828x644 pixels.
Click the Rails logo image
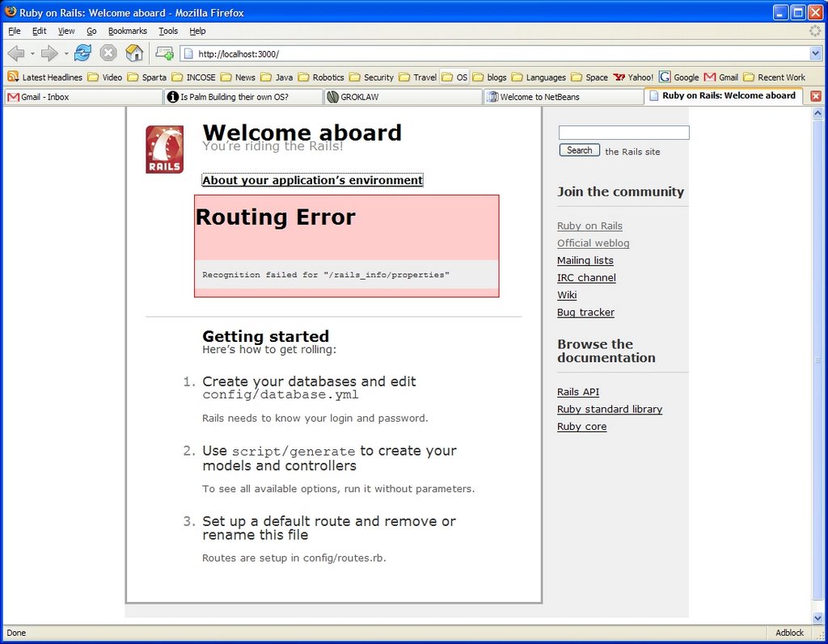click(165, 149)
